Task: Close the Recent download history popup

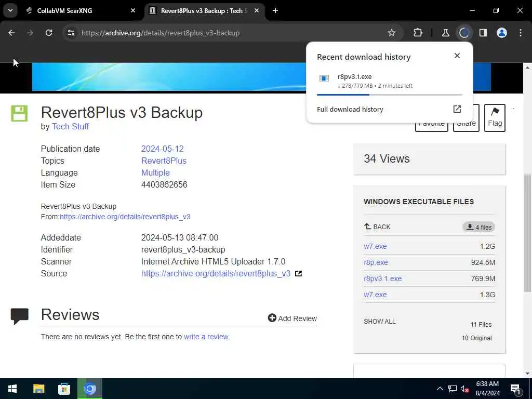Action: click(x=457, y=56)
